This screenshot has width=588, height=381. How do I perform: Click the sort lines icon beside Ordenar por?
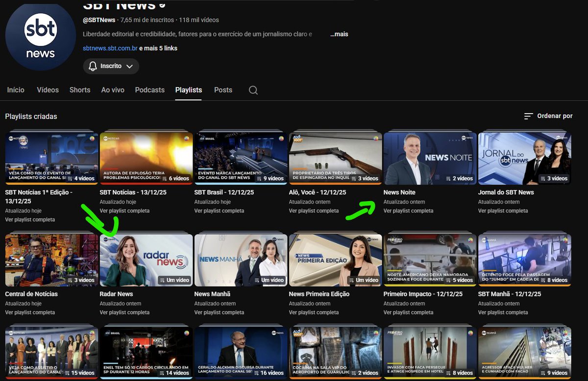pos(528,116)
